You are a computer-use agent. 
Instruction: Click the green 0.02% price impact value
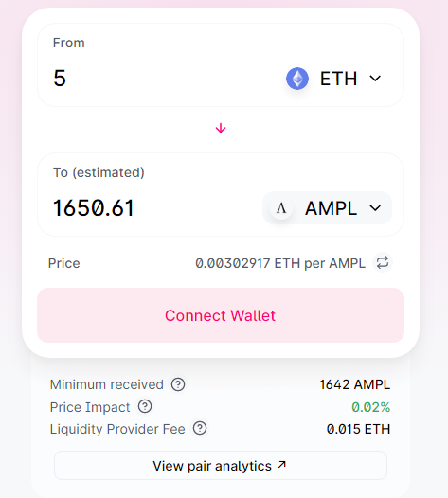[370, 407]
